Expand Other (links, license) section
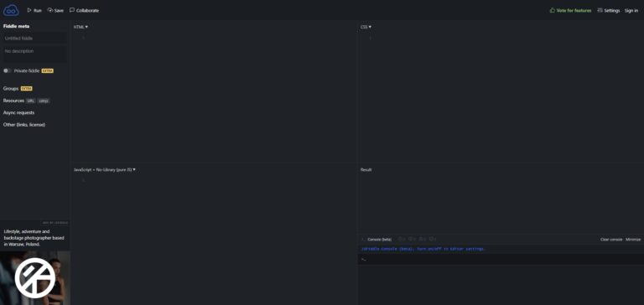Viewport: 644px width, 305px height. tap(24, 124)
